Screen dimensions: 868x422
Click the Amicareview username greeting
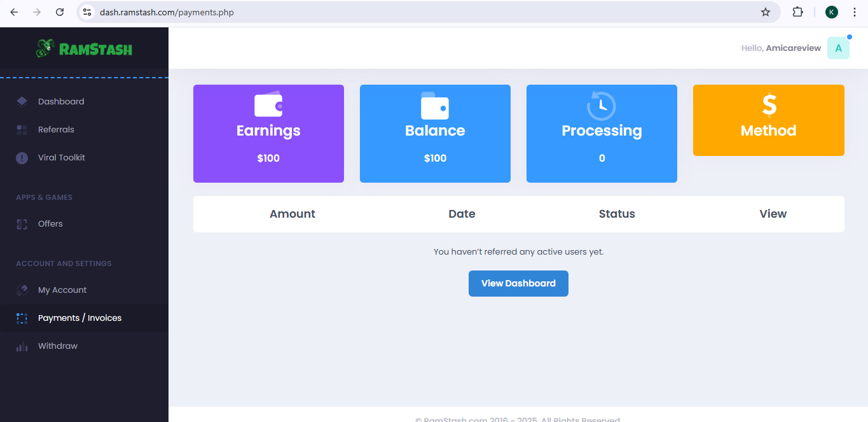pyautogui.click(x=793, y=48)
